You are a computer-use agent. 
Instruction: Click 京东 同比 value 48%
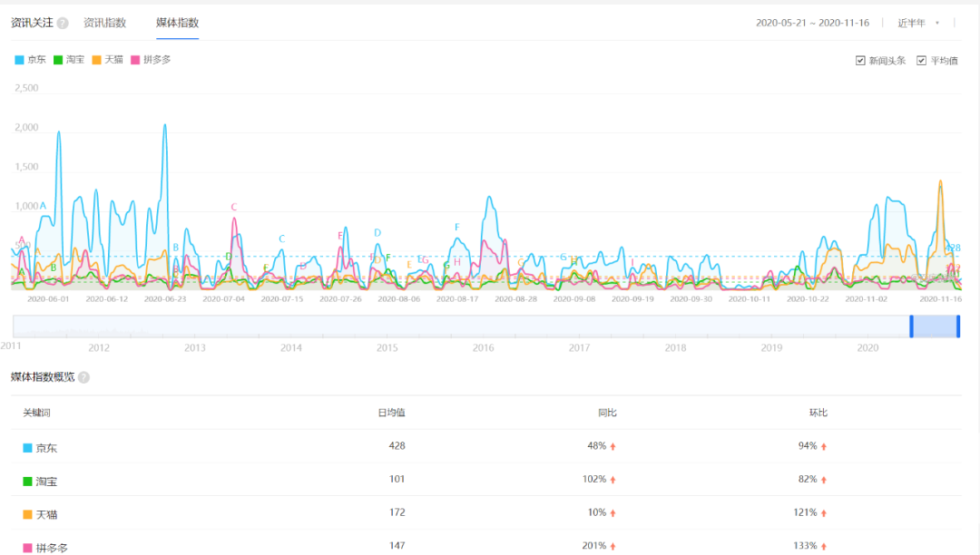click(x=597, y=446)
